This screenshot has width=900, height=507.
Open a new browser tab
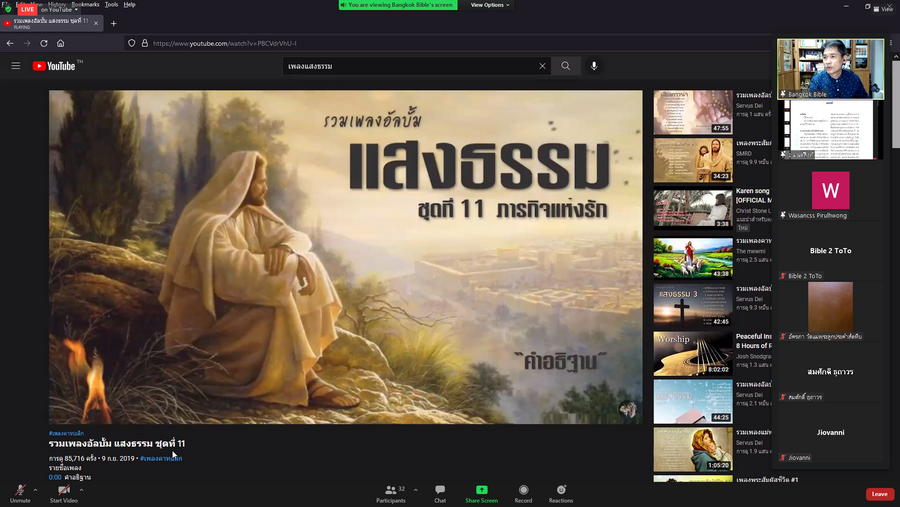coord(113,22)
